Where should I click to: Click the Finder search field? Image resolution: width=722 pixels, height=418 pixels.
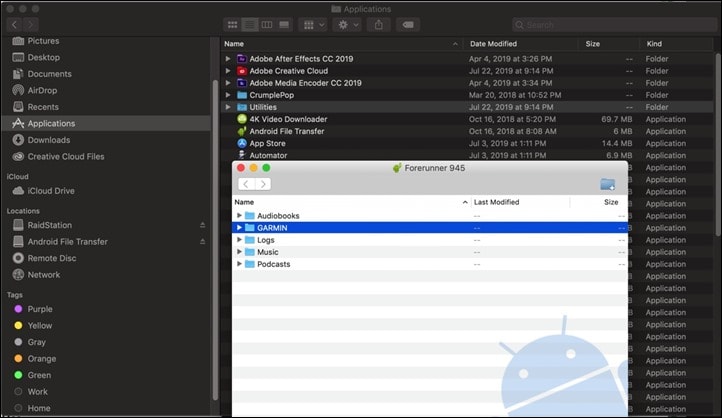(x=614, y=24)
